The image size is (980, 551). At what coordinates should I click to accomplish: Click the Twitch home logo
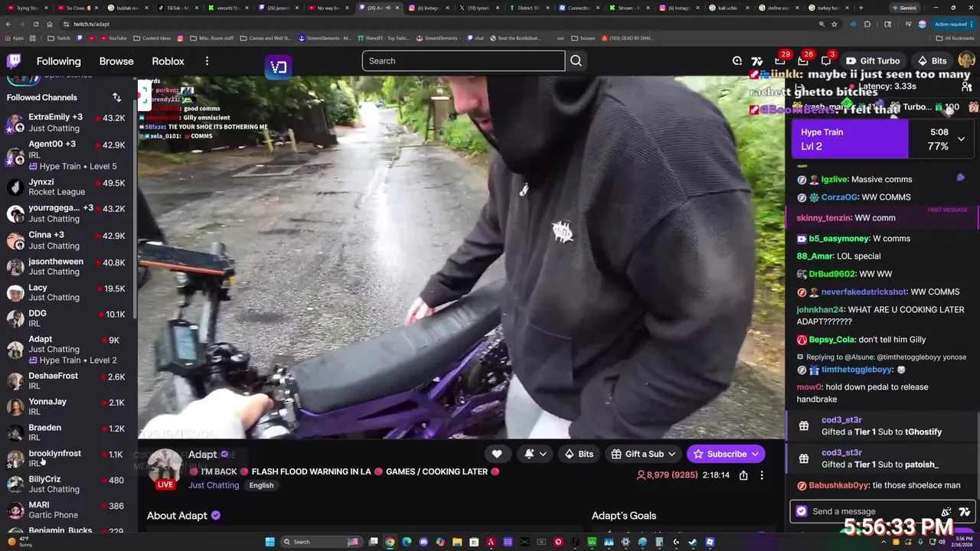tap(14, 61)
